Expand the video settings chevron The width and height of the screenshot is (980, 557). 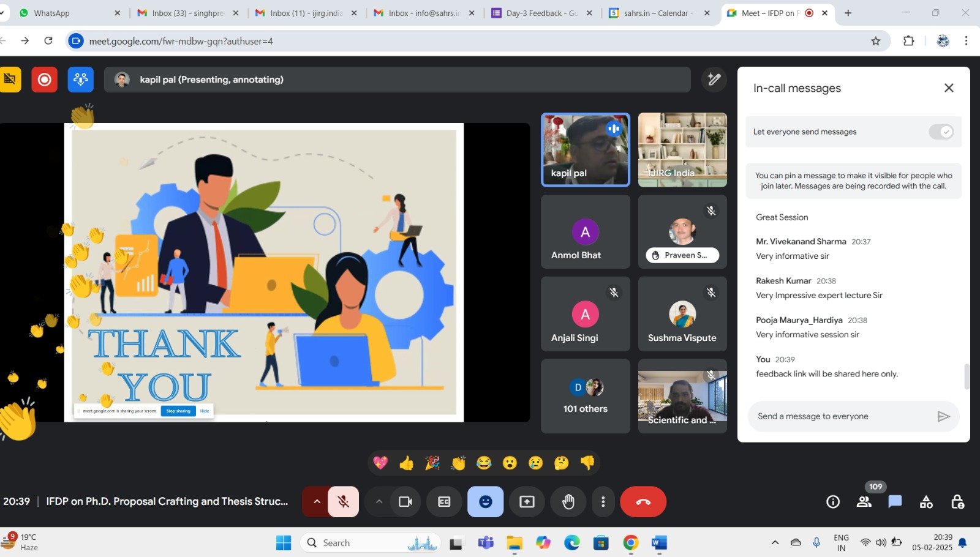[379, 502]
